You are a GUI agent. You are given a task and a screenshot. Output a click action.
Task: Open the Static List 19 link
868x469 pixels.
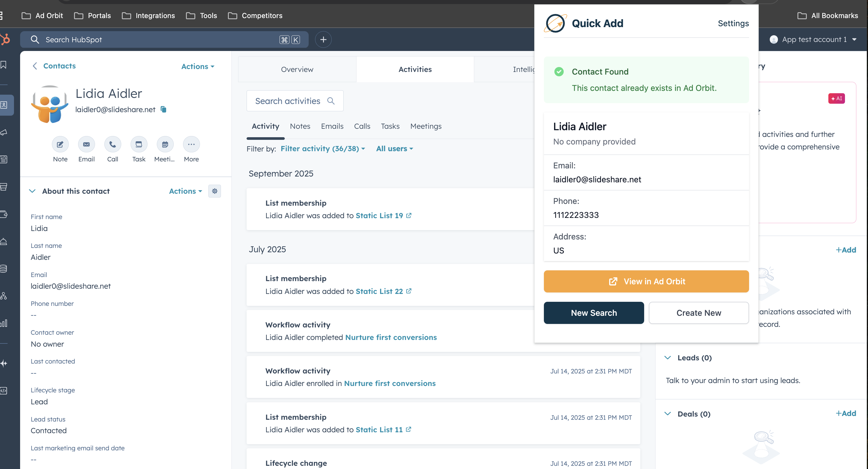379,216
